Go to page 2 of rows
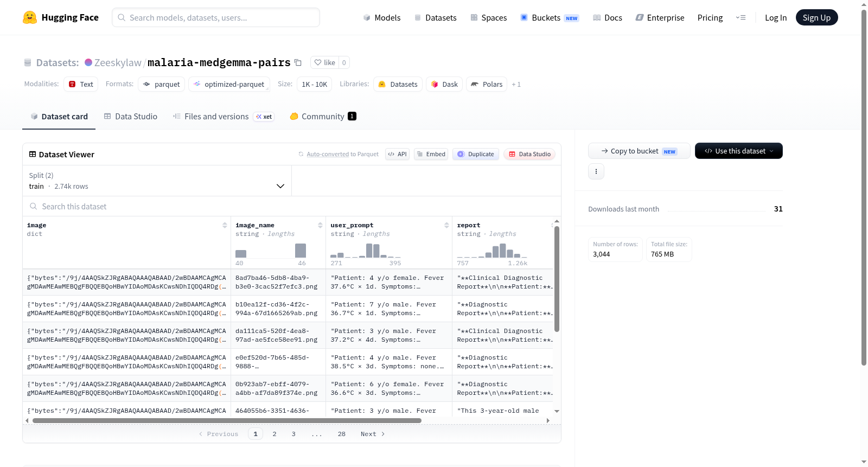868x467 pixels. [275, 434]
